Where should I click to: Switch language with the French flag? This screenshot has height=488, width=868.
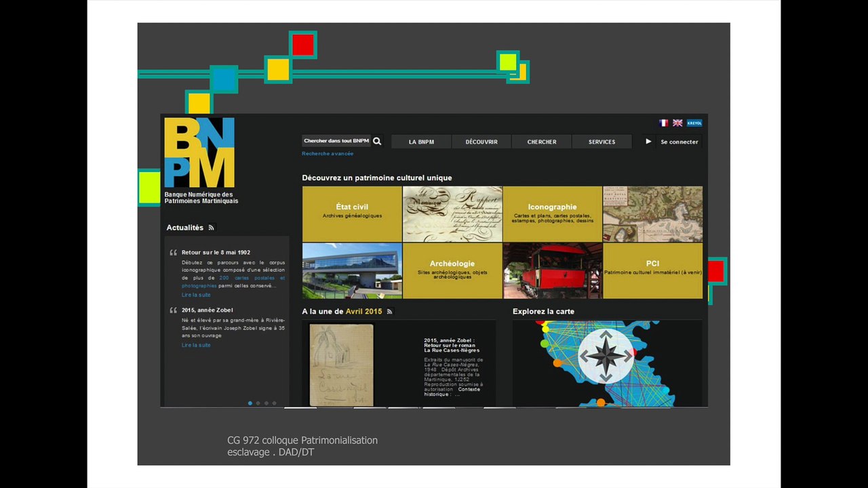[x=664, y=123]
